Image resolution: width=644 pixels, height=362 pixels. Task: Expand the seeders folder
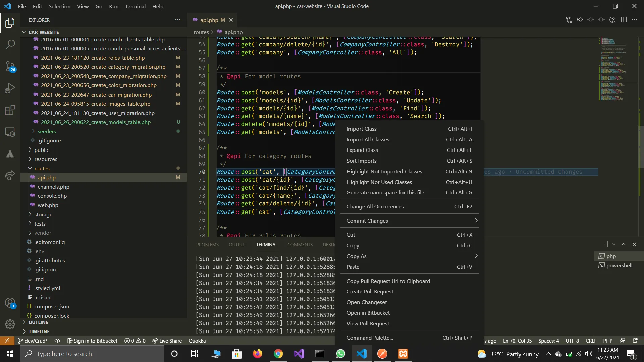[x=47, y=131]
